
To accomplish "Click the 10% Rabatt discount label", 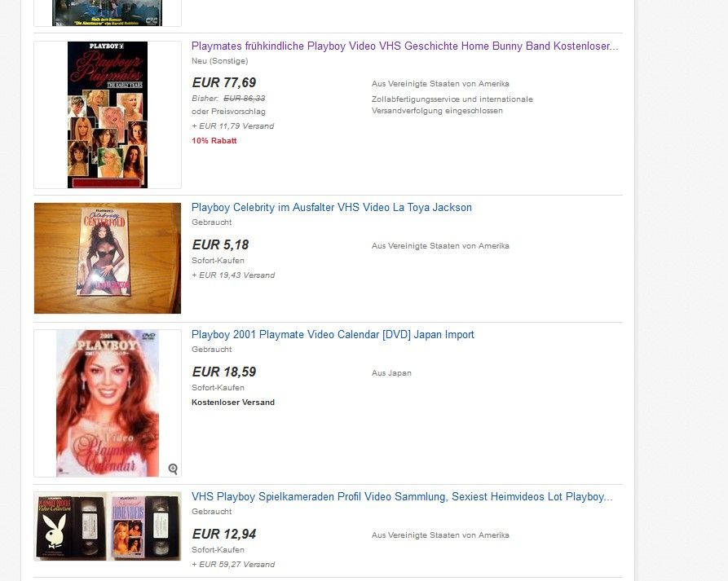I will 214,141.
